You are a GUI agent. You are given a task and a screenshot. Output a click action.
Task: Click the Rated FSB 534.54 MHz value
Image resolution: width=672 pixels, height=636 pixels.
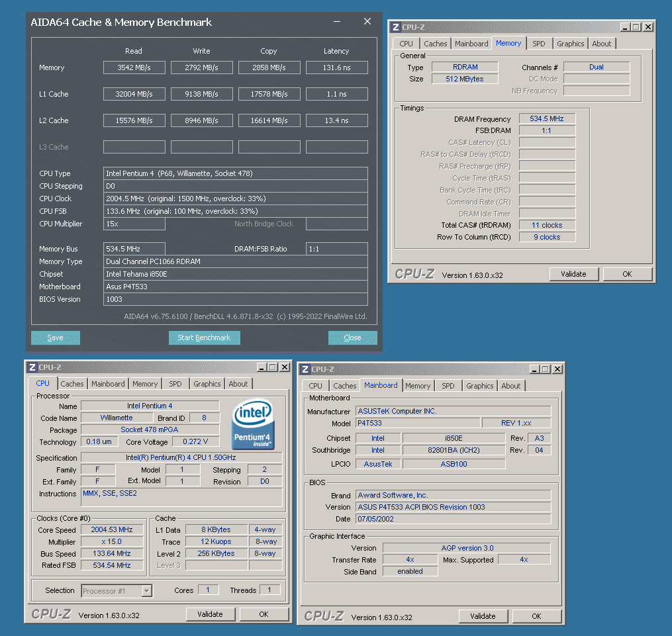point(112,565)
